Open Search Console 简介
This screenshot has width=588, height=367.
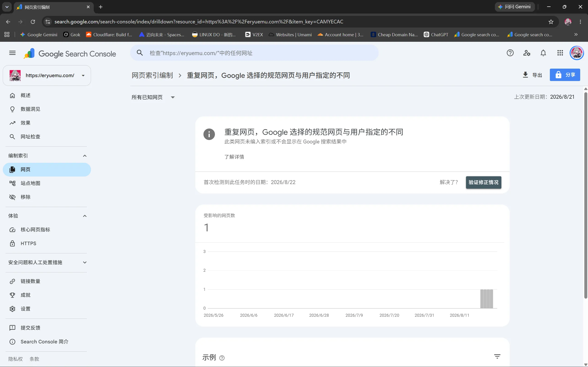[x=47, y=342]
